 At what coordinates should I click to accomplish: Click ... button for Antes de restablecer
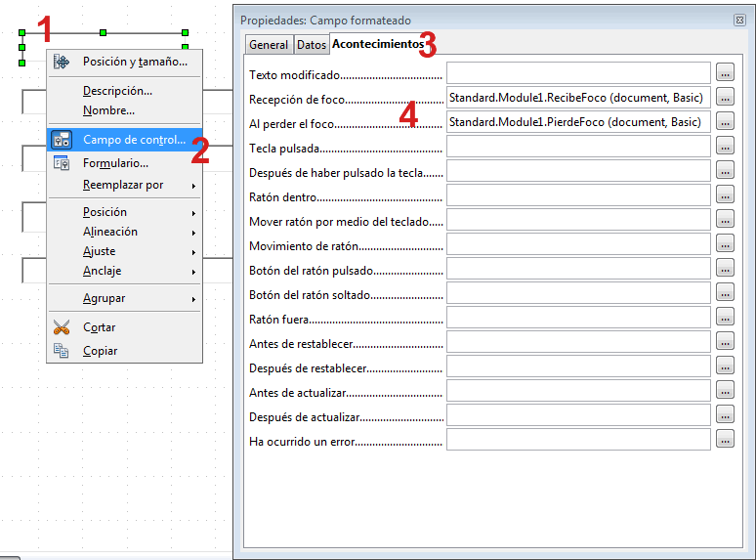(725, 341)
